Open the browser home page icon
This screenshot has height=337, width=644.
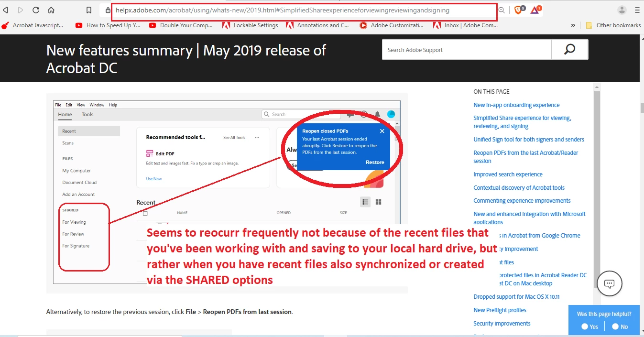51,10
